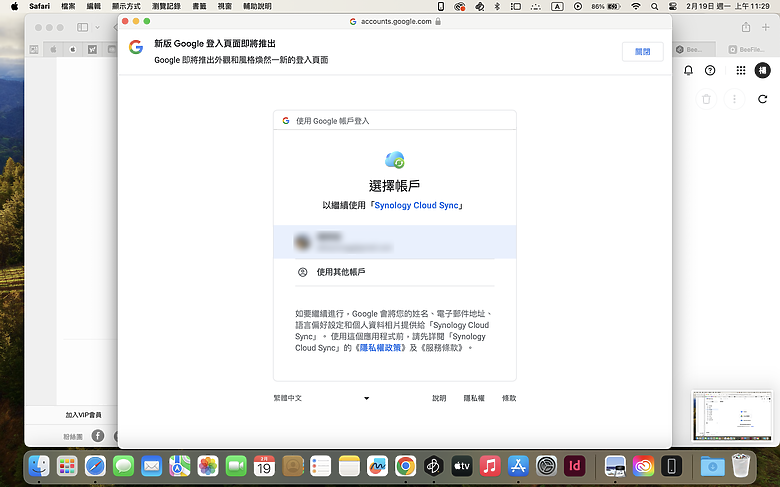
Task: Open the 說明 footer link
Action: [439, 398]
